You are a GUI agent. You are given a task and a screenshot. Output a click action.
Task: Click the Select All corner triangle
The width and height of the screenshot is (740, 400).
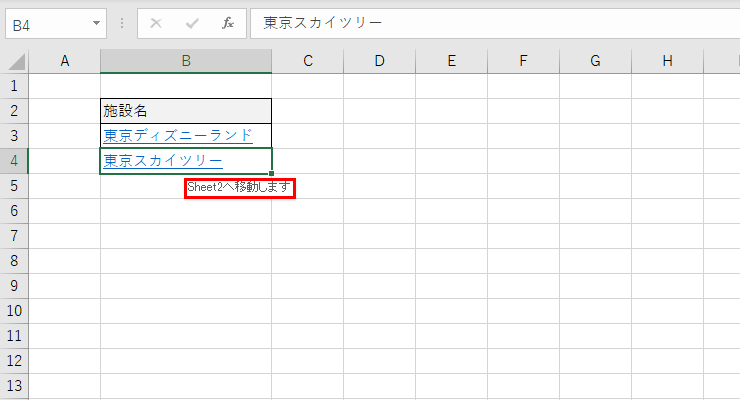[x=17, y=62]
